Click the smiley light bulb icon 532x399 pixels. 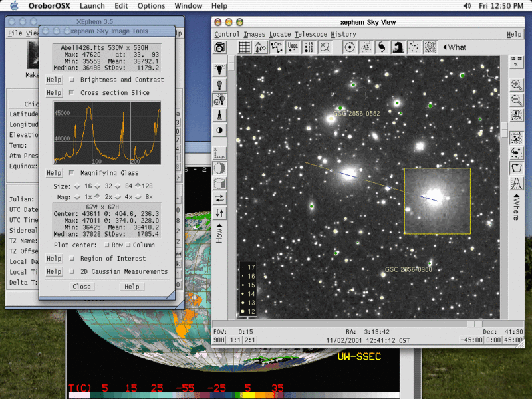[219, 100]
